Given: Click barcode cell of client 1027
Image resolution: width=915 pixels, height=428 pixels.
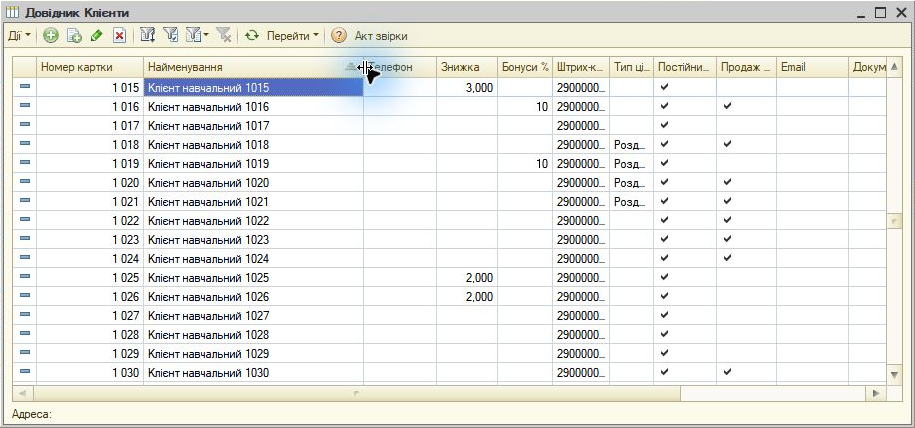Looking at the screenshot, I should point(581,315).
